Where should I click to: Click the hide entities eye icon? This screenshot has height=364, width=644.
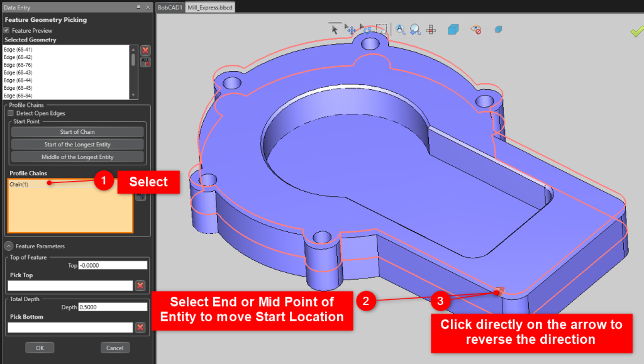[475, 29]
